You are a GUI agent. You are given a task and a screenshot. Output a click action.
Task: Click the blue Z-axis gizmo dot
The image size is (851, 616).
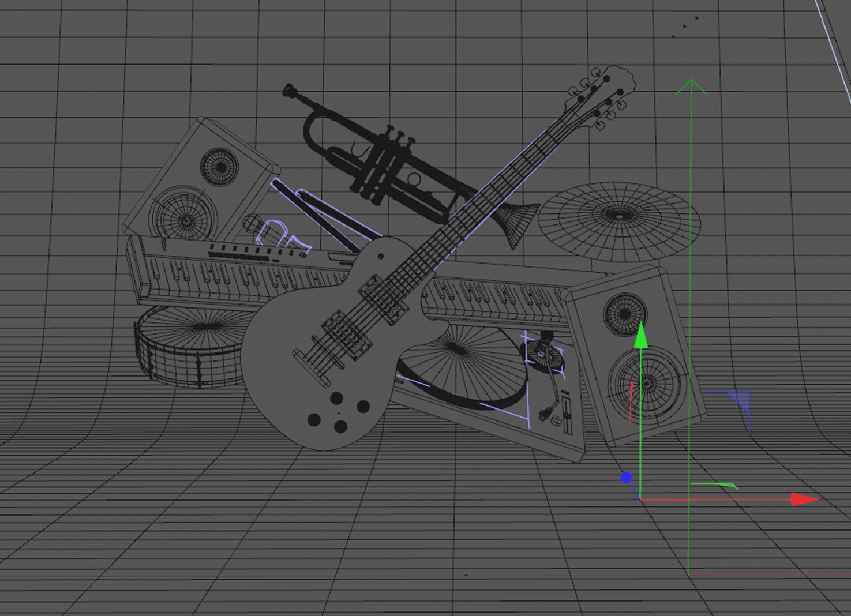[626, 478]
